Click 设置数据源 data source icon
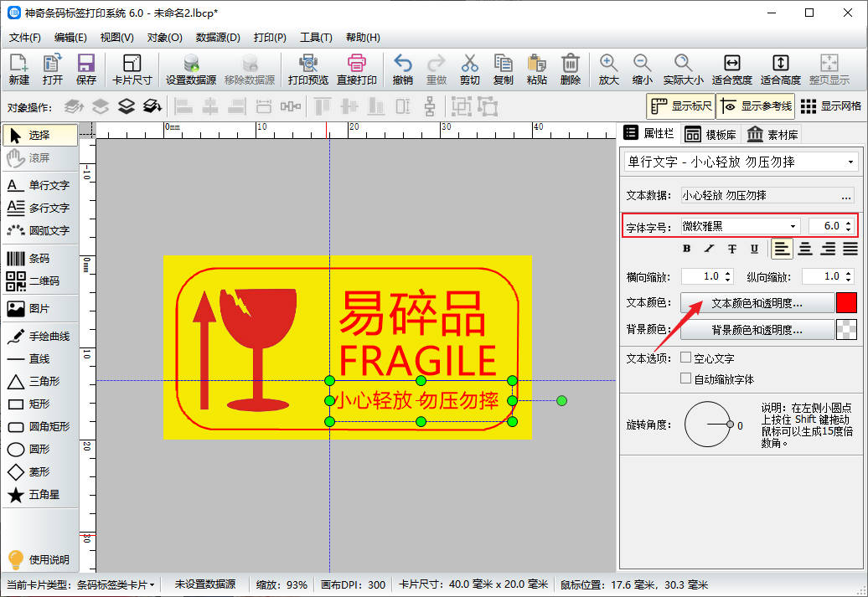This screenshot has width=868, height=597. click(191, 69)
